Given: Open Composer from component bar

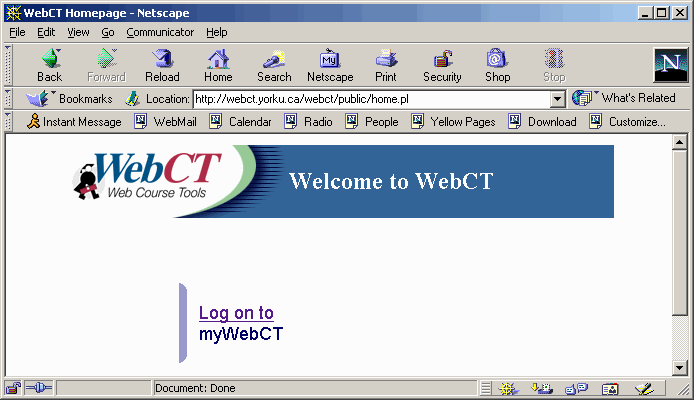Looking at the screenshot, I should 644,388.
